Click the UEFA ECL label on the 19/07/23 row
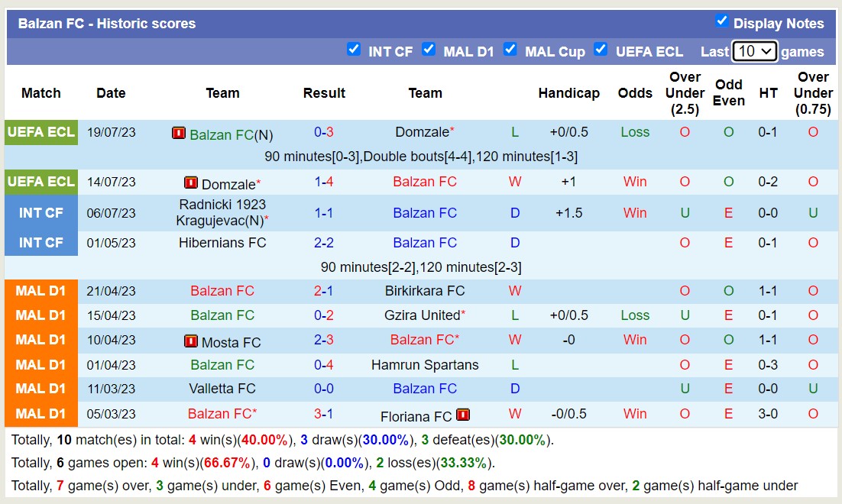 pos(41,132)
